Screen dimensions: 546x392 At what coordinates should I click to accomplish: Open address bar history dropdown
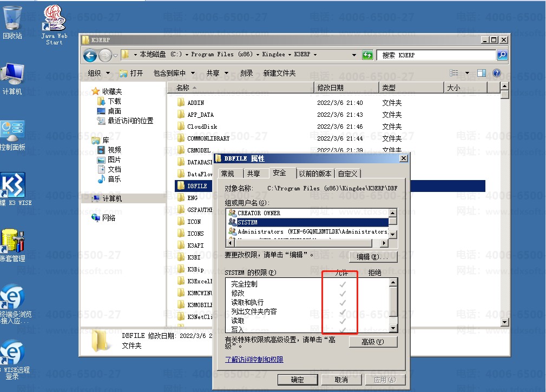pyautogui.click(x=354, y=55)
